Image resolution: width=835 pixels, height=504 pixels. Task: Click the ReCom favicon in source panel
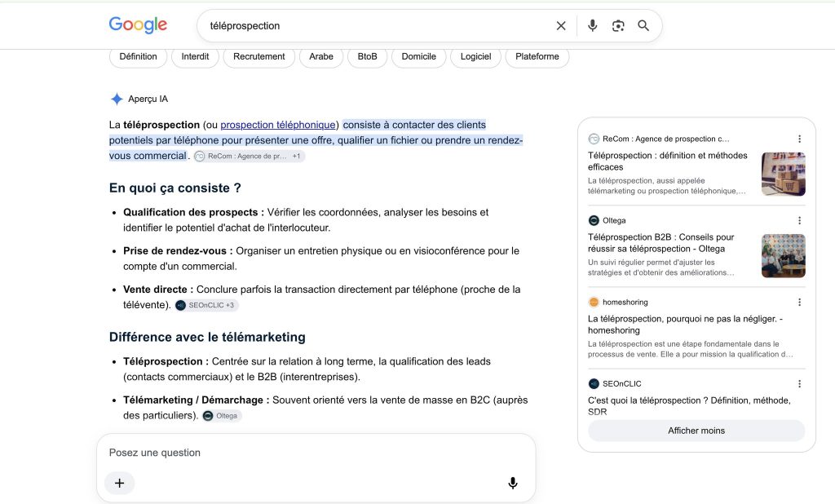[594, 139]
